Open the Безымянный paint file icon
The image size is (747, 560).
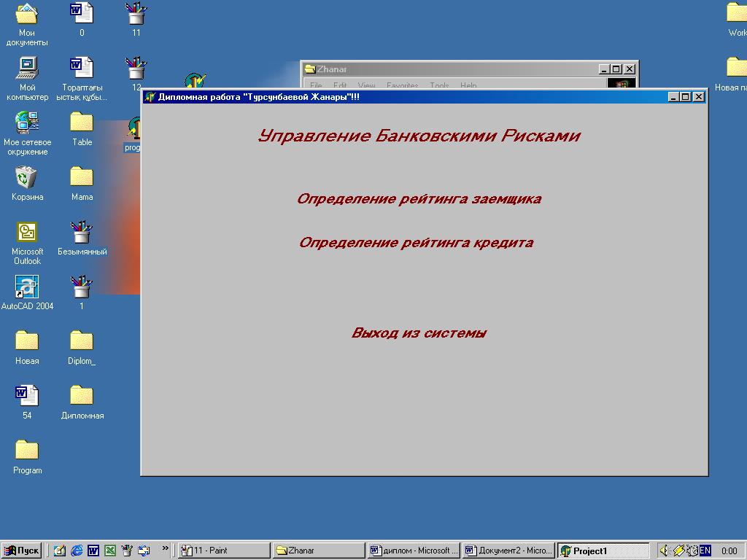click(82, 233)
